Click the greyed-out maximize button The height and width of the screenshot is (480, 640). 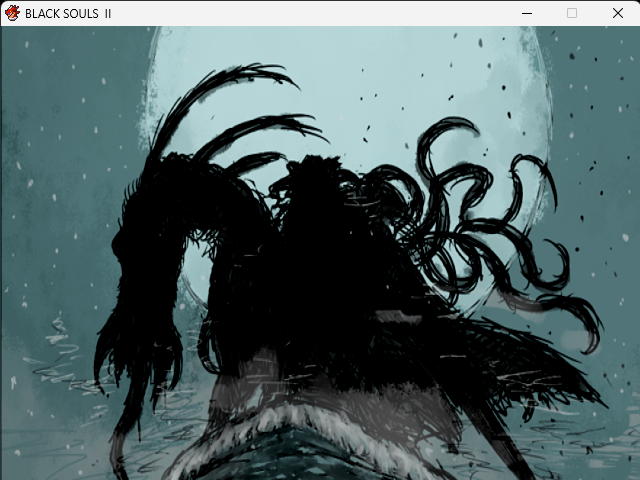(x=572, y=13)
